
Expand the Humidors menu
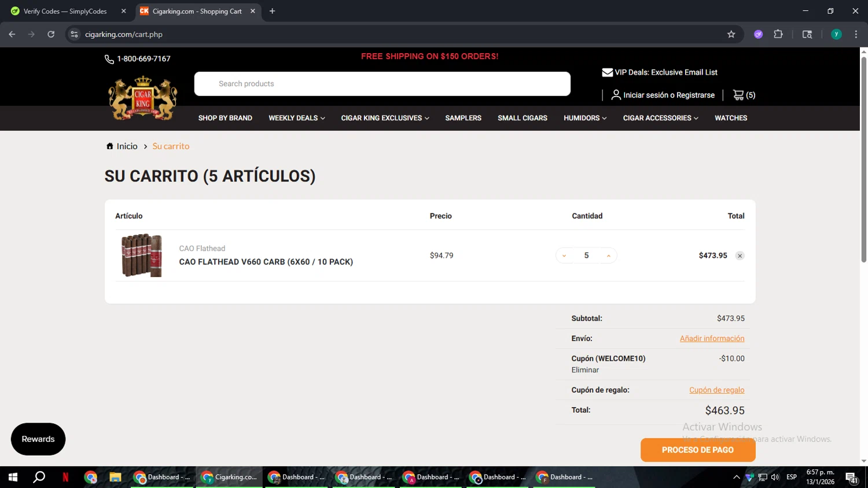tap(585, 118)
